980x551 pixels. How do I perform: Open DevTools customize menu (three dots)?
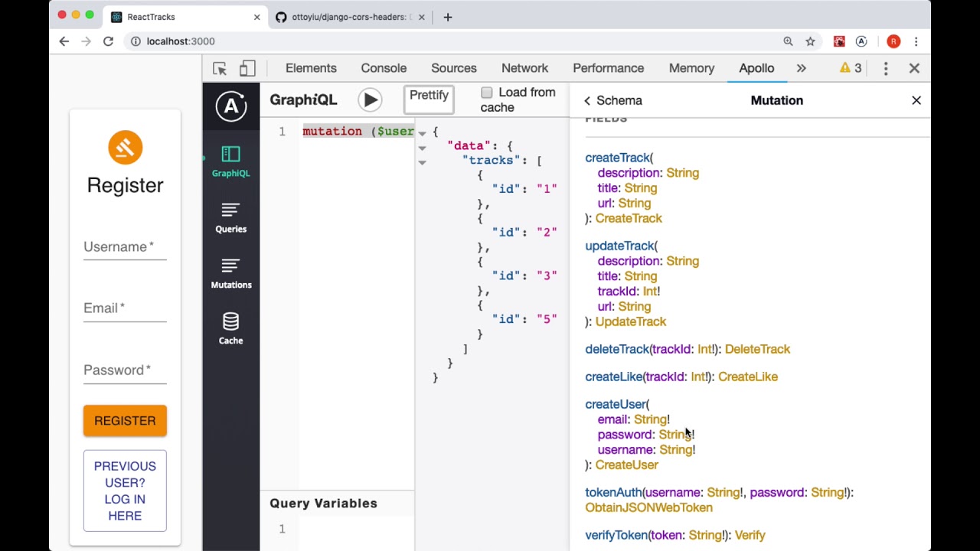886,68
